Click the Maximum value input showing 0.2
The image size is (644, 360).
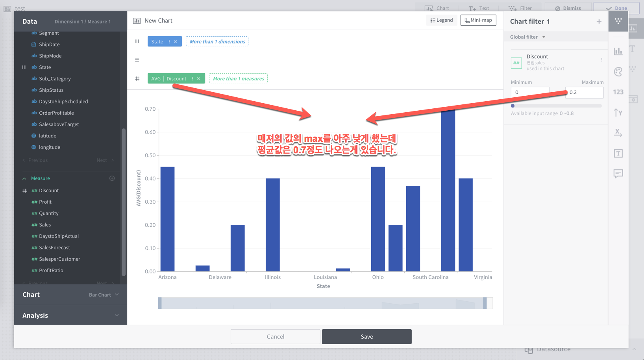584,92
